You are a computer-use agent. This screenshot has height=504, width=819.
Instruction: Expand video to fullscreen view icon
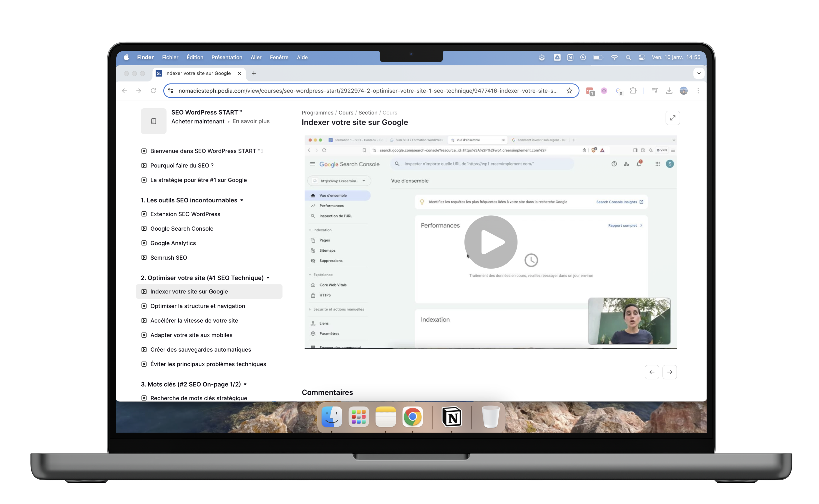pos(673,118)
